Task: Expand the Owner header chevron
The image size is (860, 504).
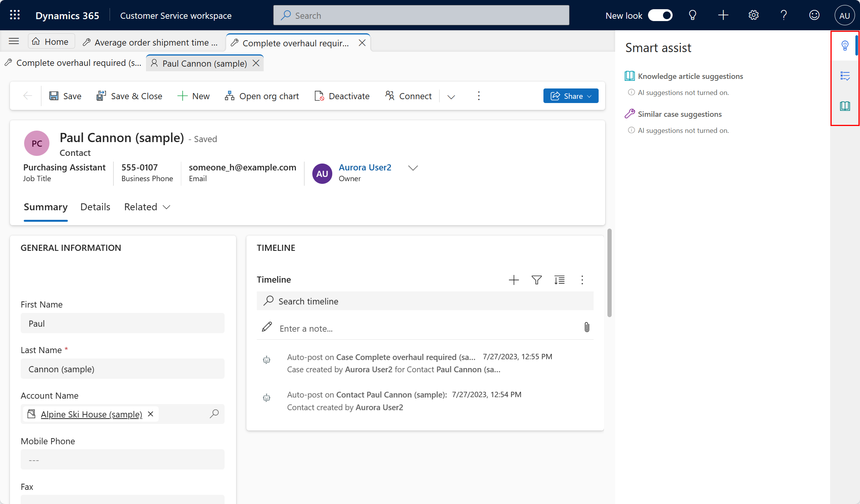Action: pyautogui.click(x=413, y=168)
